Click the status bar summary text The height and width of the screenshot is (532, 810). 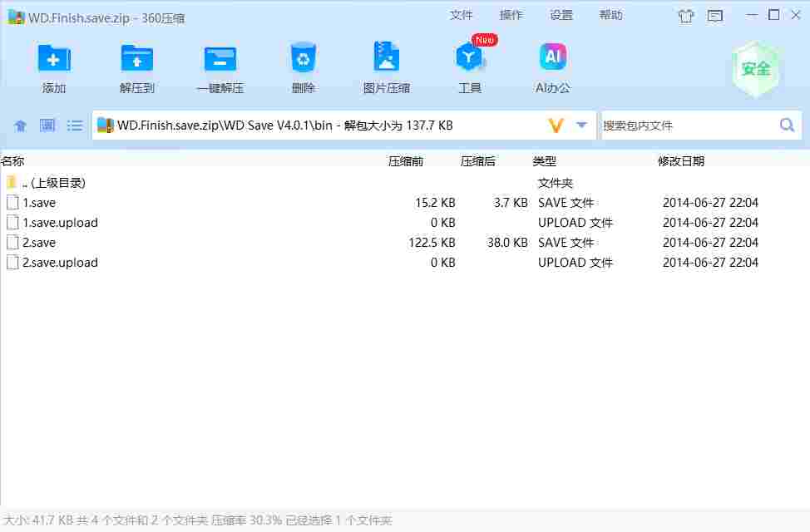coord(198,520)
